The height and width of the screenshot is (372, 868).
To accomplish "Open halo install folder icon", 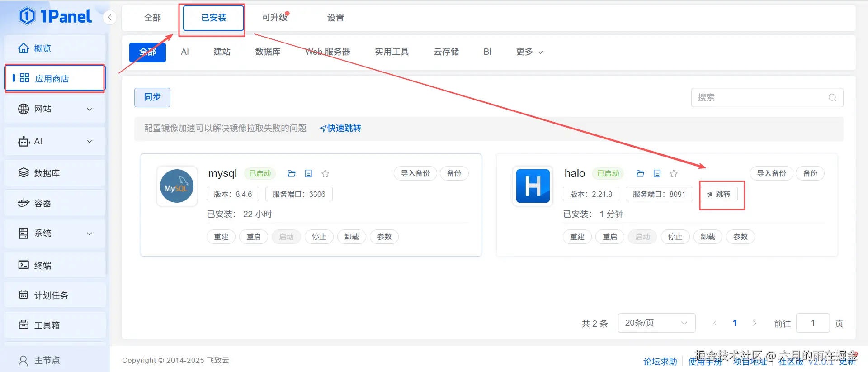I will pyautogui.click(x=640, y=174).
